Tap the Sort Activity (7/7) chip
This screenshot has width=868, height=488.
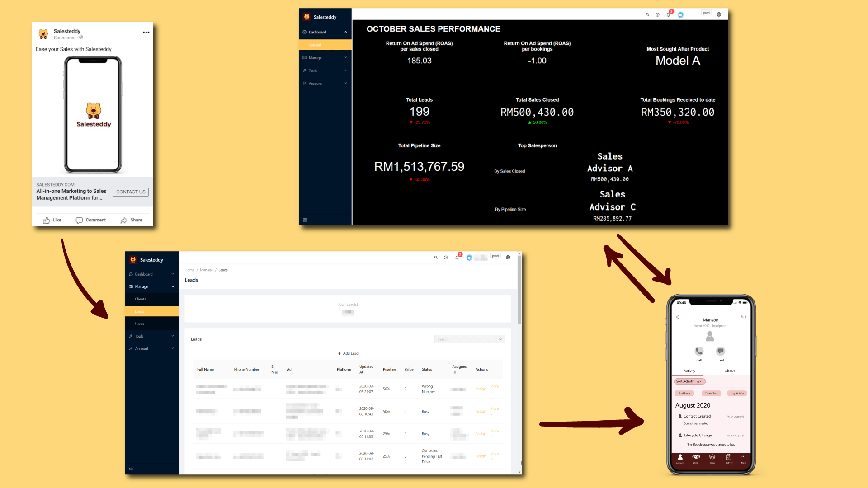tap(690, 381)
